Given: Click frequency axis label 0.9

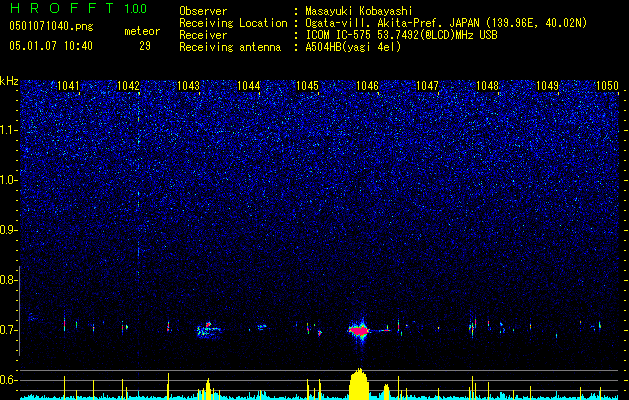Looking at the screenshot, I should click(x=8, y=230).
